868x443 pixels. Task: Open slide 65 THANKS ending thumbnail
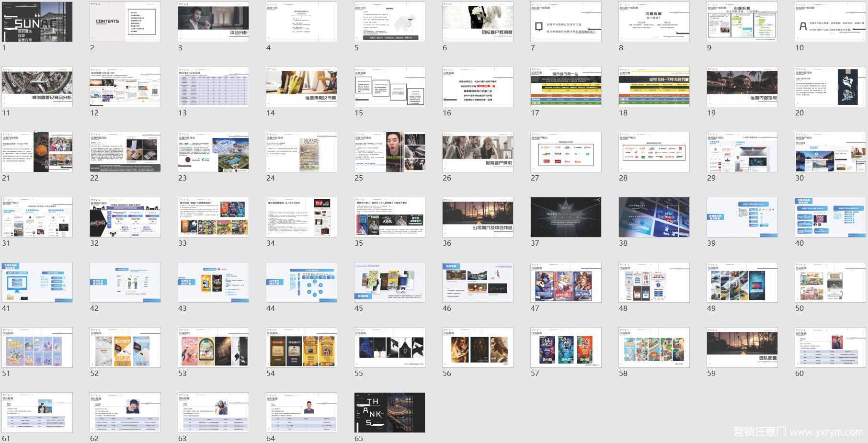click(390, 413)
